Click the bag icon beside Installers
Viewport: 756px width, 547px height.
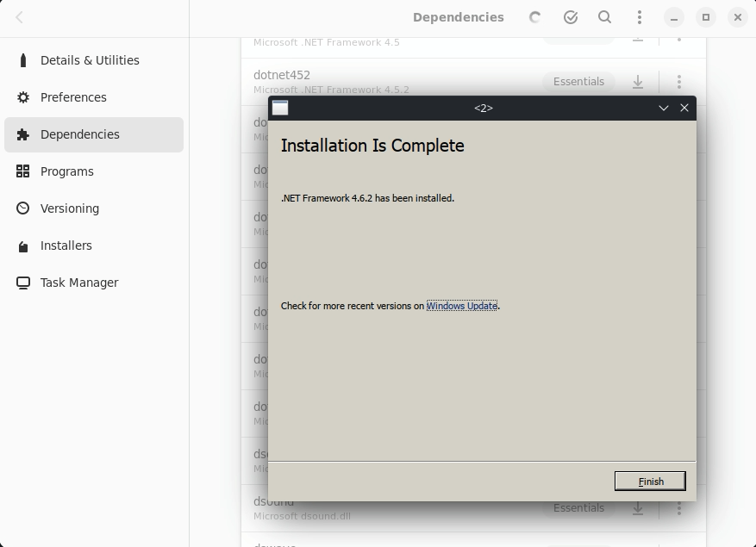[x=22, y=246]
